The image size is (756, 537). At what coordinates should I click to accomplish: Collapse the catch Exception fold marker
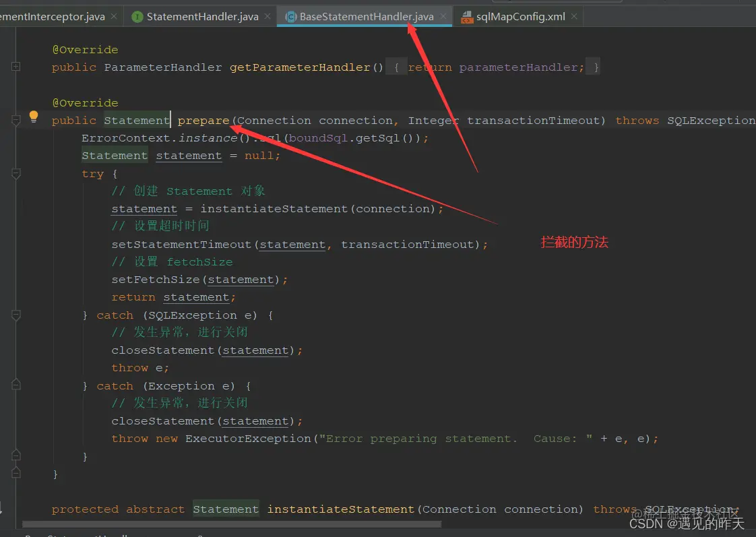click(16, 385)
